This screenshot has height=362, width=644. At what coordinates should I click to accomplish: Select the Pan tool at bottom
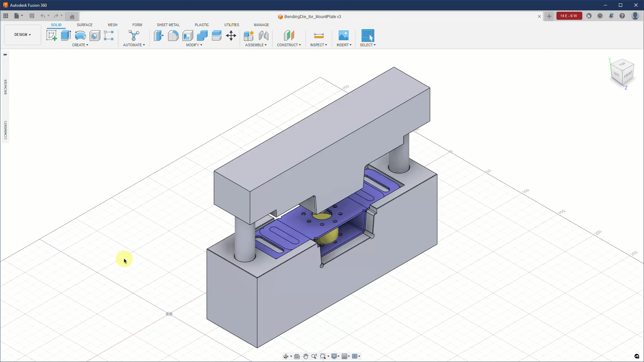pyautogui.click(x=306, y=356)
